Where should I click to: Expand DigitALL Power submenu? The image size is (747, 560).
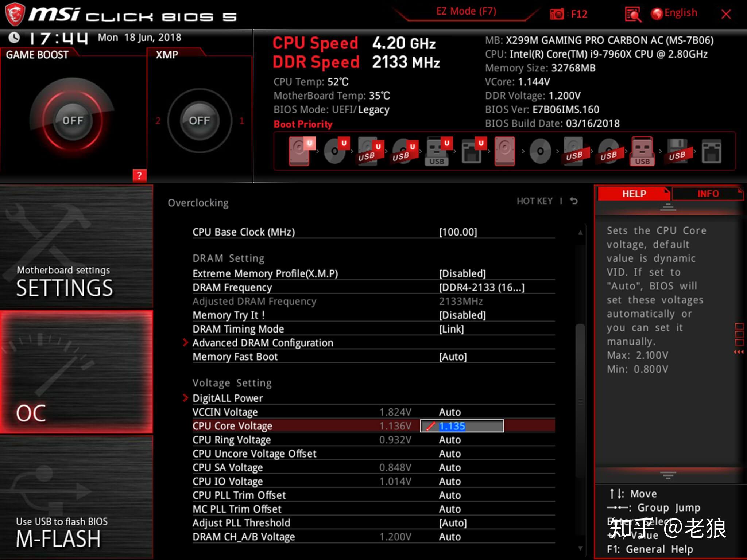tap(227, 398)
